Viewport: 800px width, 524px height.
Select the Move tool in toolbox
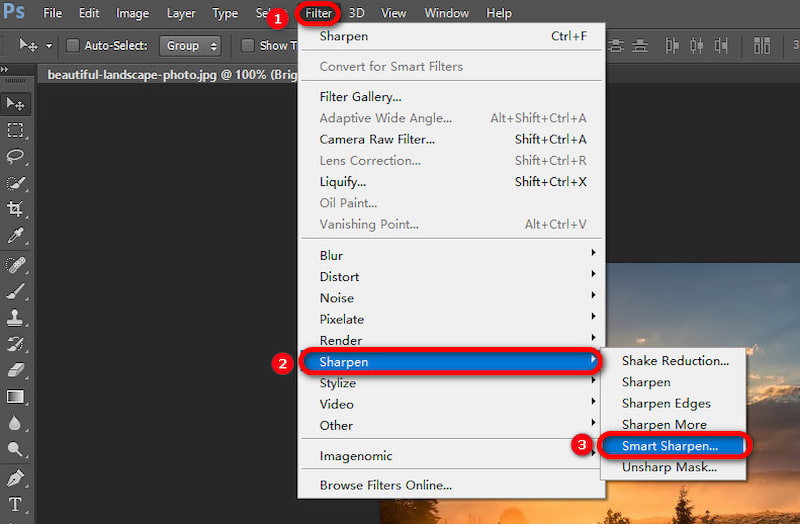point(15,104)
